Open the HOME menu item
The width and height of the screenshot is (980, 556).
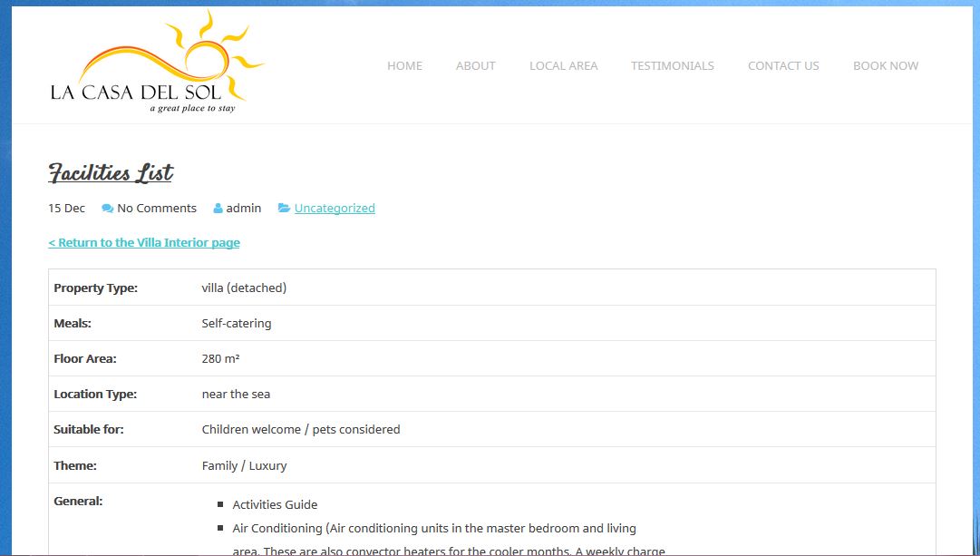(405, 65)
